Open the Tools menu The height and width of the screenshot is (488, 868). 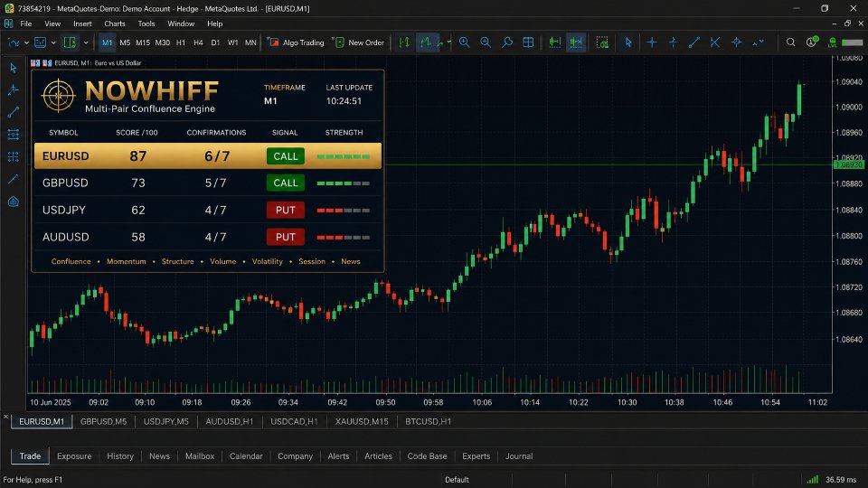pos(146,23)
